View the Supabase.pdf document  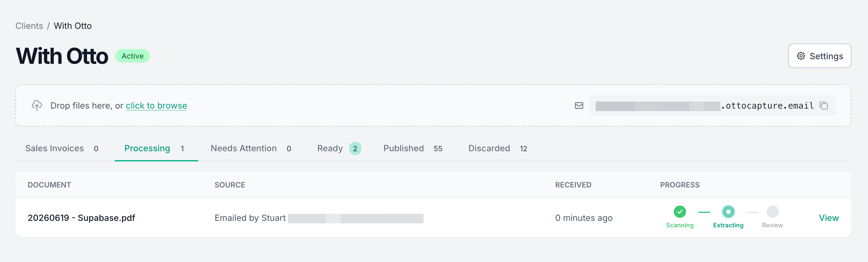829,218
